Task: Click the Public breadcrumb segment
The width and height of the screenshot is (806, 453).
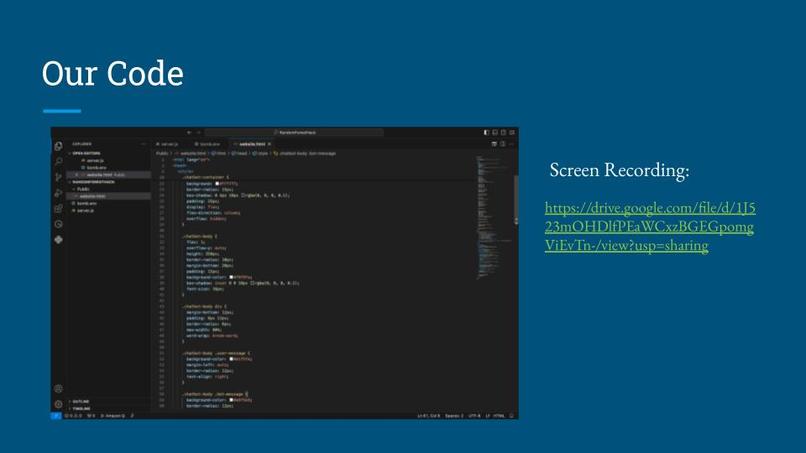Action: click(162, 153)
